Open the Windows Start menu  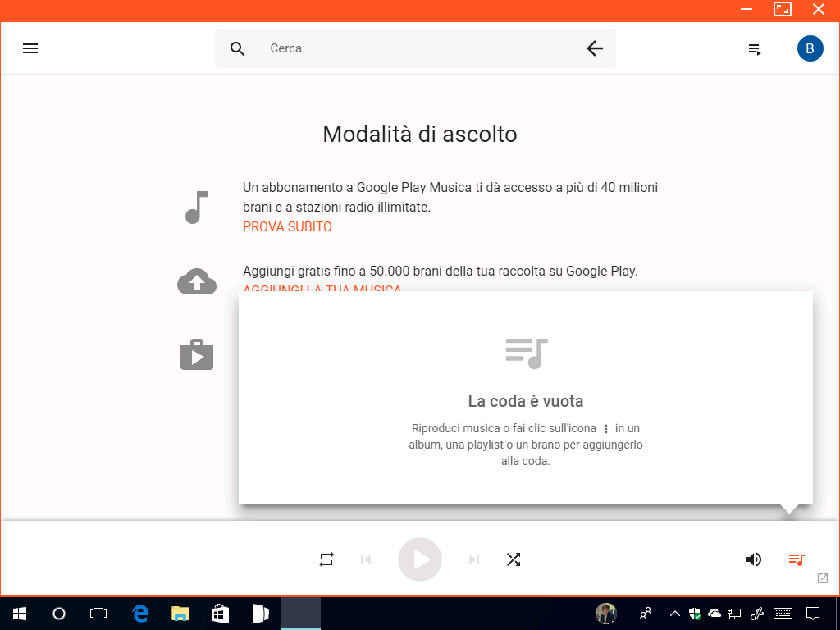[20, 614]
